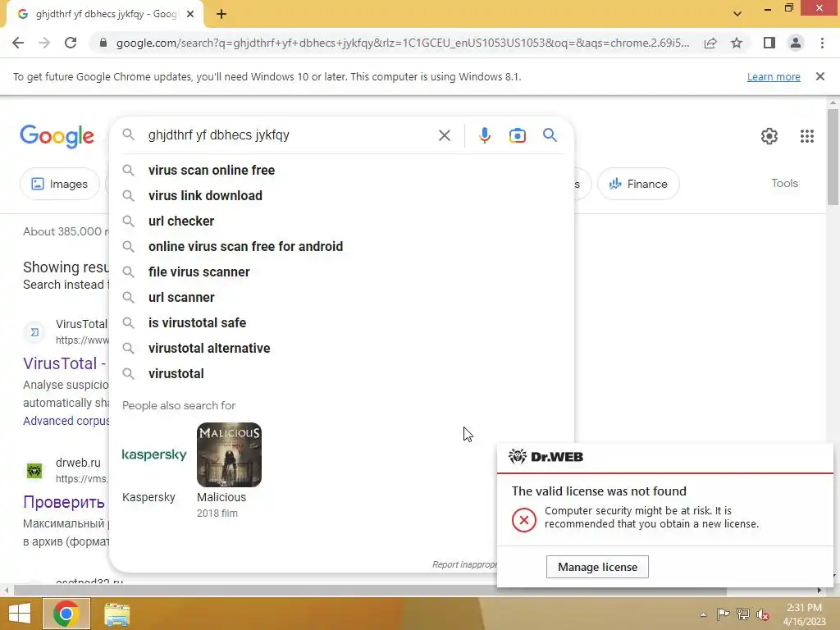Choose suggestion 'virus link download'
The height and width of the screenshot is (630, 840).
click(x=341, y=195)
